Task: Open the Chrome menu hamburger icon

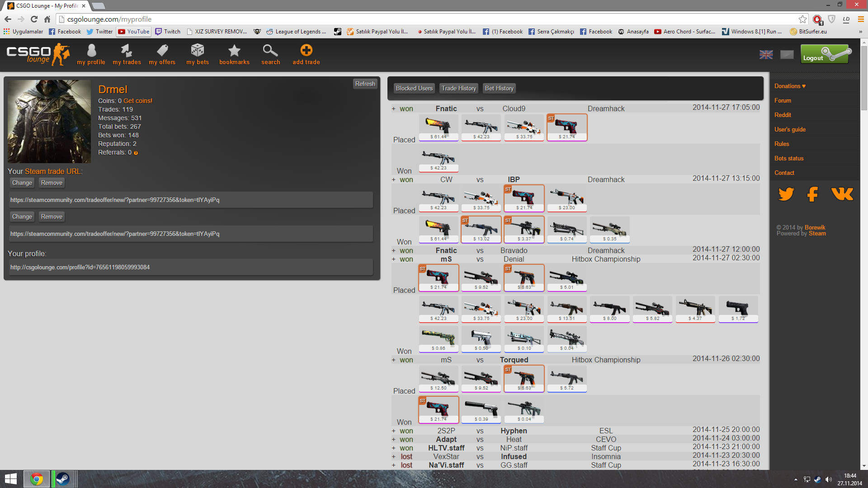Action: pyautogui.click(x=861, y=19)
